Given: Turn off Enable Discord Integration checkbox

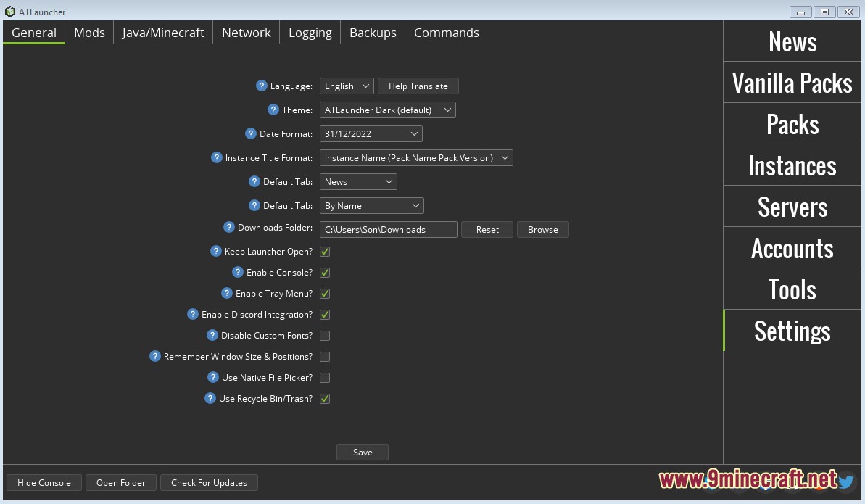Looking at the screenshot, I should (325, 315).
